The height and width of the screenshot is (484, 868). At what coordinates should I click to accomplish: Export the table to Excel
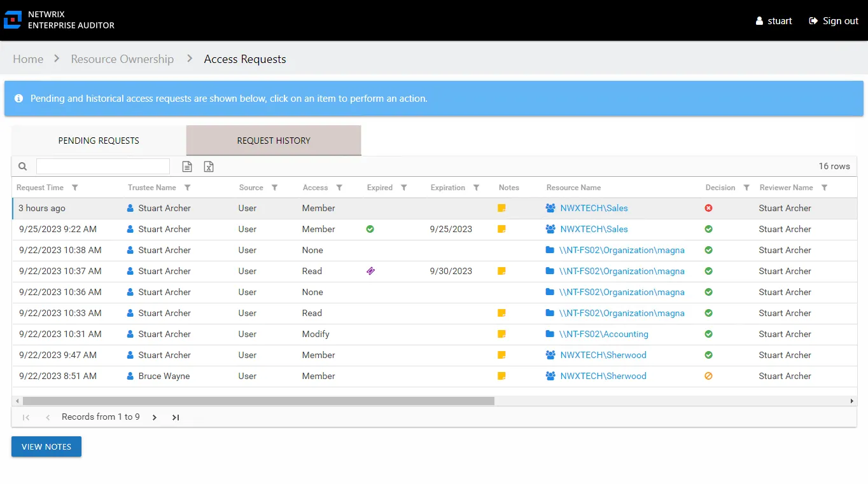pyautogui.click(x=209, y=167)
